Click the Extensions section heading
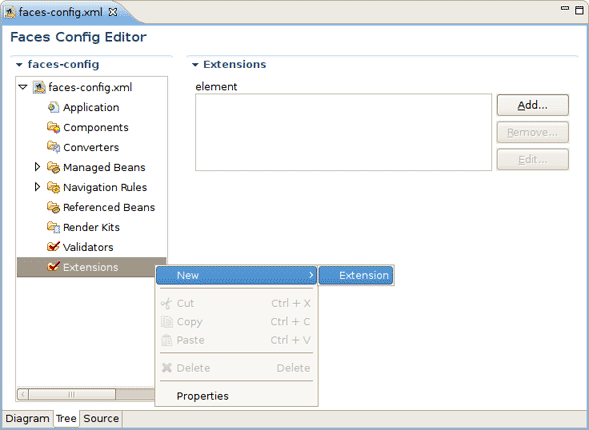Viewport: 589px width, 430px height. point(234,64)
